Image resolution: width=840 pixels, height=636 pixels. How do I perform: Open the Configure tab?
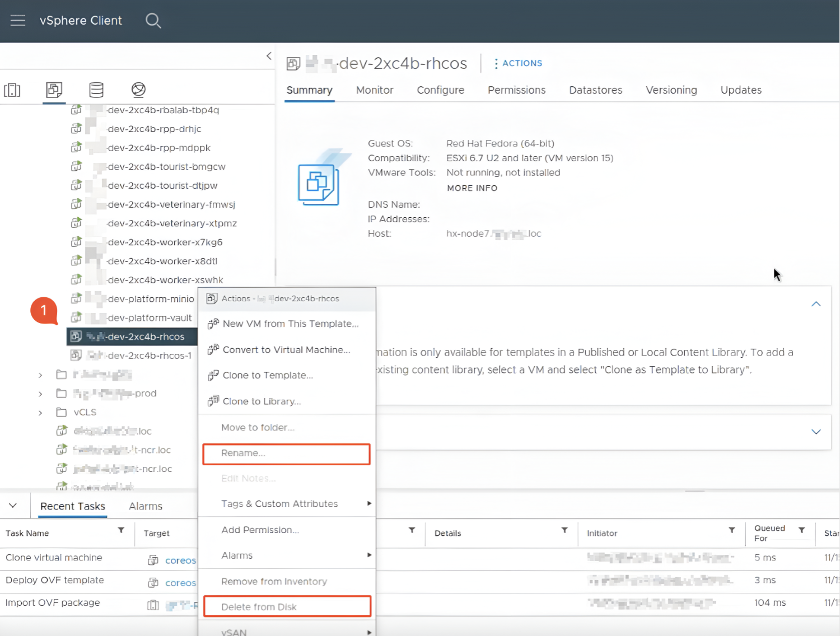point(440,90)
